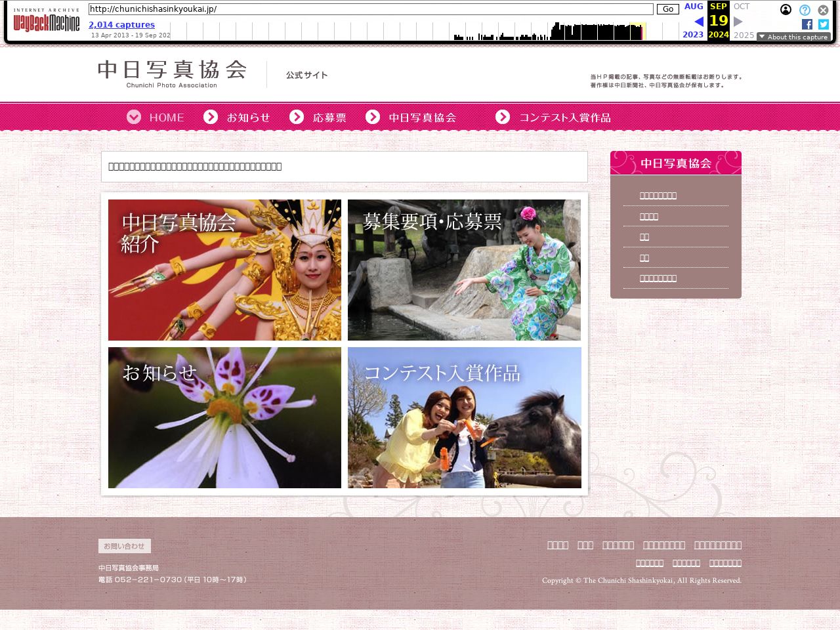Click the 中日写真協会紹介 dancer image tile
The image size is (840, 630).
[224, 270]
